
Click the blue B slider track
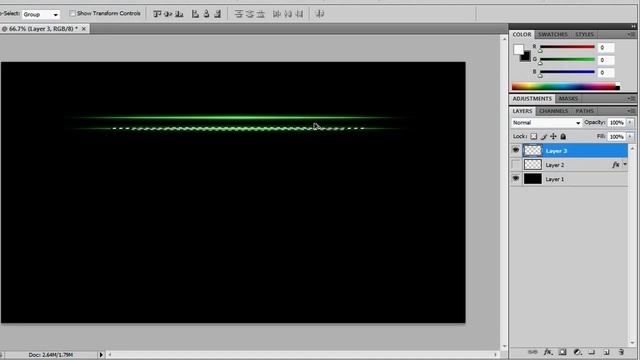pyautogui.click(x=567, y=72)
